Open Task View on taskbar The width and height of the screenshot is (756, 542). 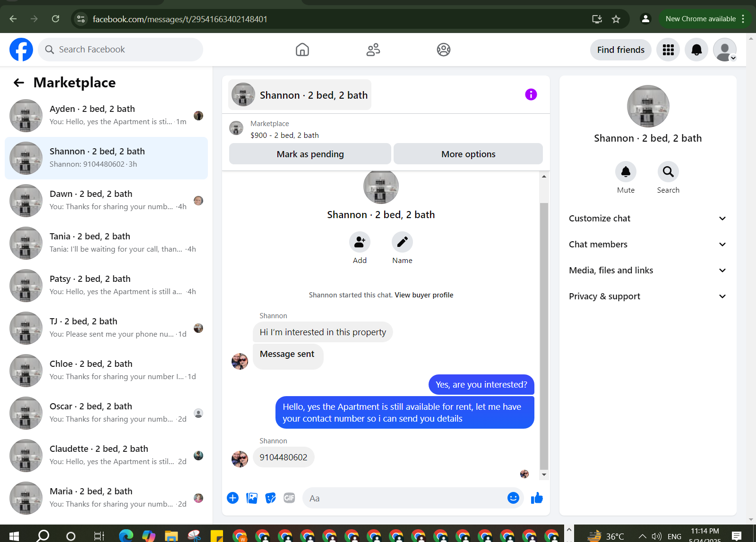point(99,536)
